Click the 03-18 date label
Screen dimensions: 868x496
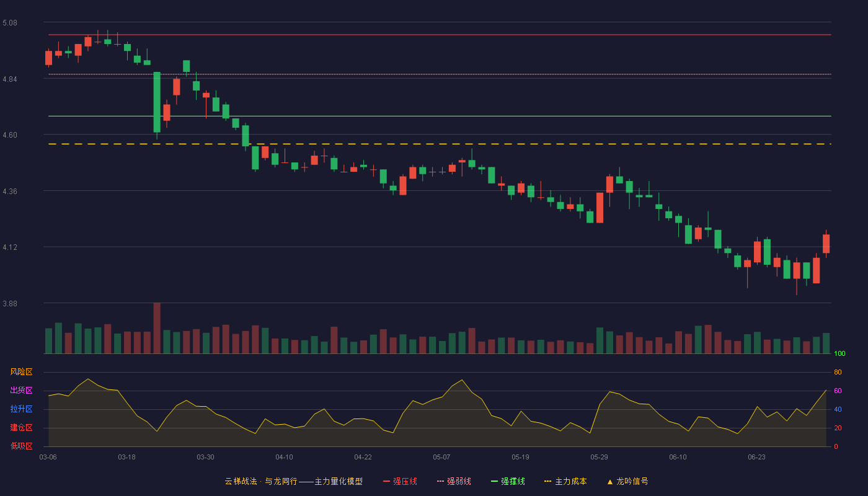coord(126,457)
